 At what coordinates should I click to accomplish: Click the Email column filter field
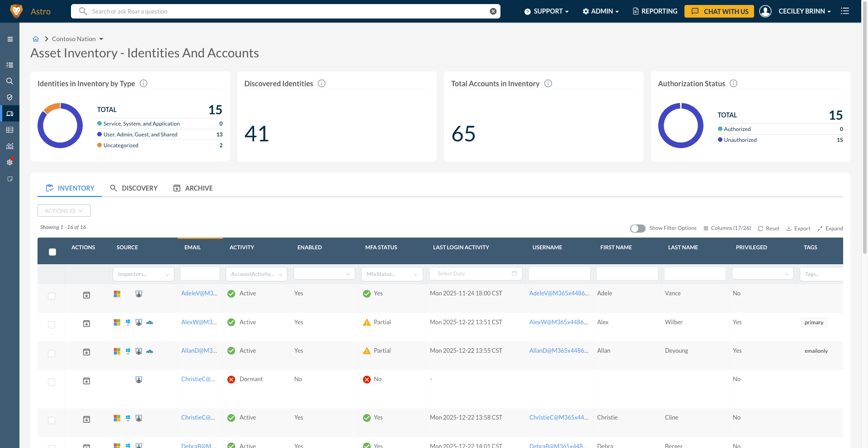pos(200,274)
